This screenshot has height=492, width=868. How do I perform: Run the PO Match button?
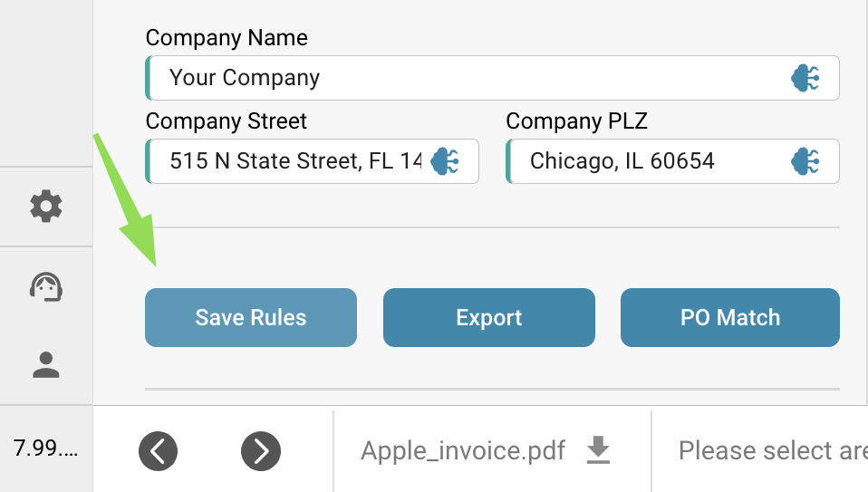pos(729,317)
